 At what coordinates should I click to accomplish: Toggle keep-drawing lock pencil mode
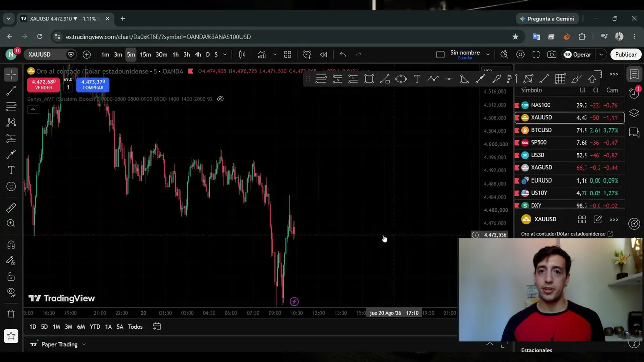pyautogui.click(x=11, y=261)
